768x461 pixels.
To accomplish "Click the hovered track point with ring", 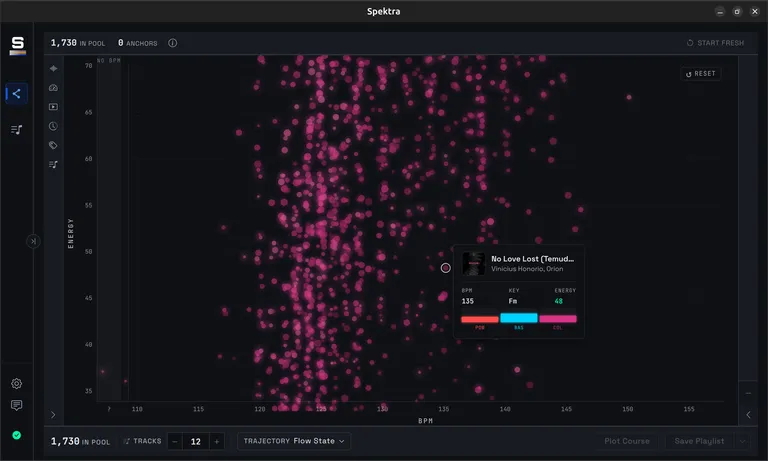I will 445,268.
